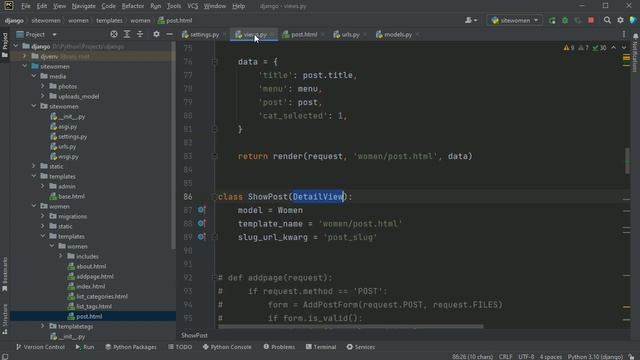640x360 pixels.
Task: Click UTF-8 encoding in status bar
Action: 526,357
